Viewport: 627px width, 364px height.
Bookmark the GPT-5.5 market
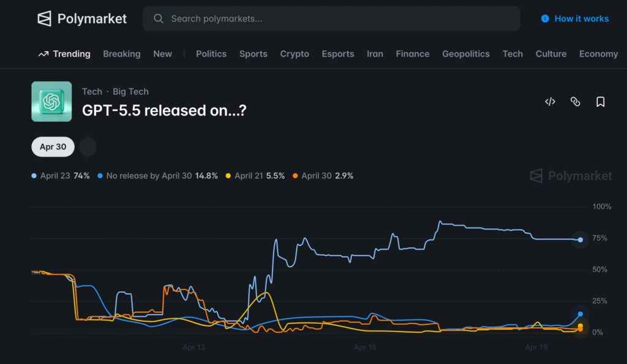pyautogui.click(x=600, y=102)
